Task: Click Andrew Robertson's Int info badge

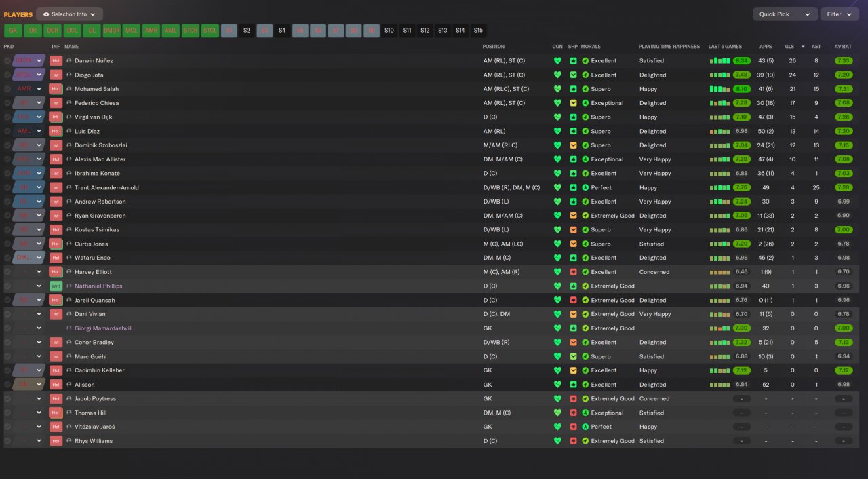Action: click(x=56, y=202)
